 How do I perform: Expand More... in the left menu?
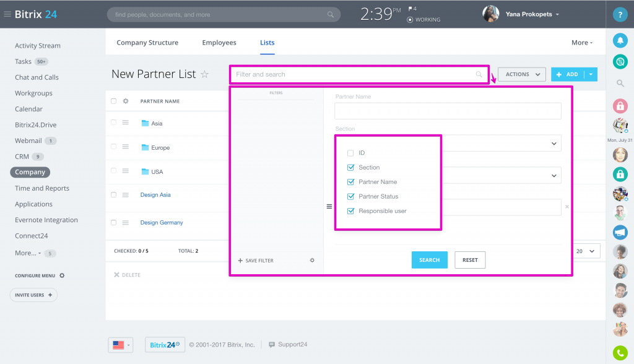[28, 253]
